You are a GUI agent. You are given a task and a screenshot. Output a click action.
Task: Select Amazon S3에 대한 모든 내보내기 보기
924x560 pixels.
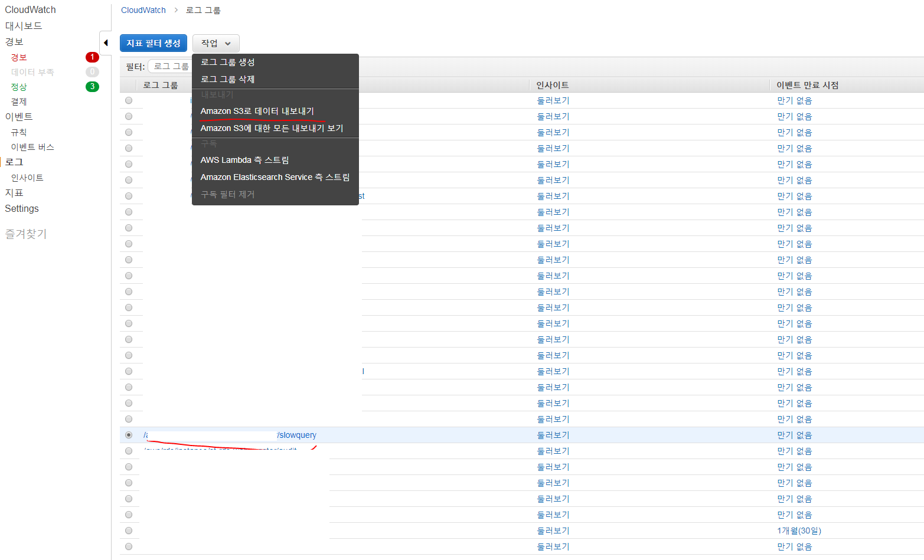click(272, 128)
